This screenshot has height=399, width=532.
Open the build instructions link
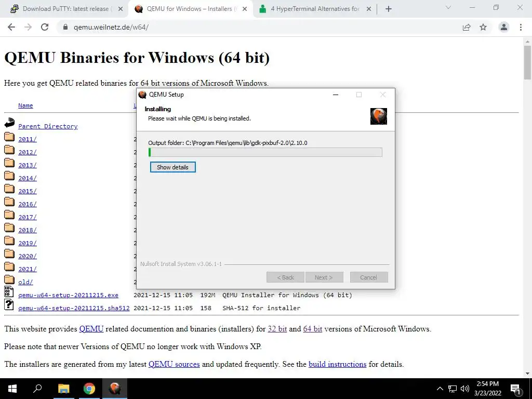(x=337, y=364)
